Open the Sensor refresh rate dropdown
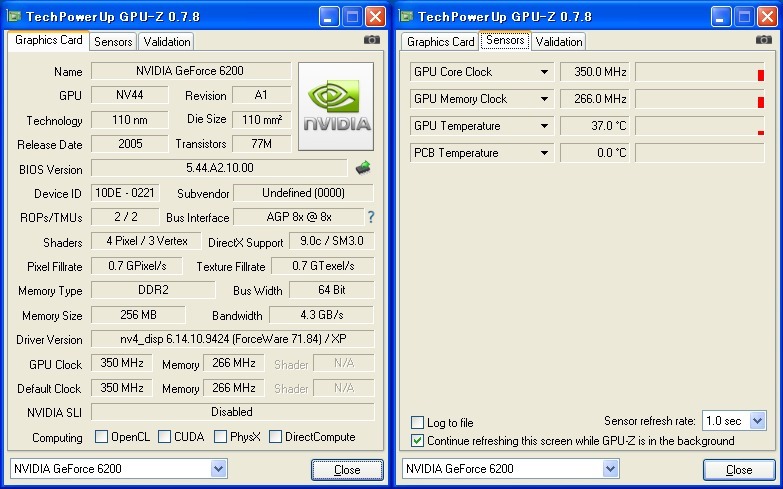 [757, 421]
